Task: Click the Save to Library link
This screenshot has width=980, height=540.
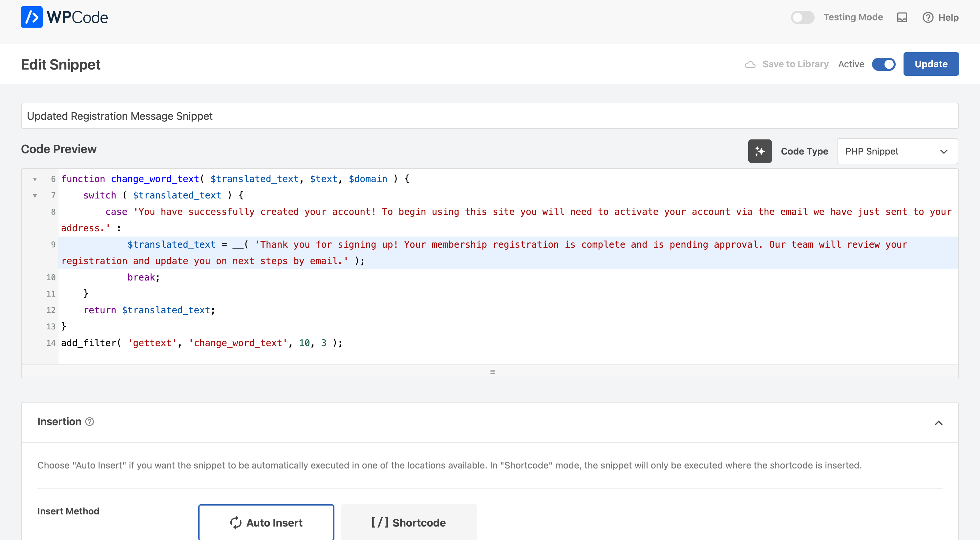Action: (795, 64)
